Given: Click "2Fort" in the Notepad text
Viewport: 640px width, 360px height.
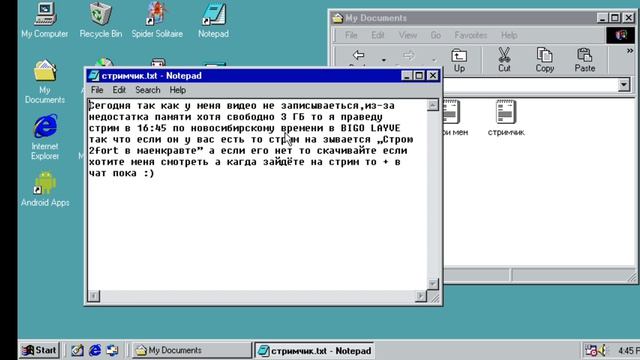Looking at the screenshot, I should (x=104, y=151).
